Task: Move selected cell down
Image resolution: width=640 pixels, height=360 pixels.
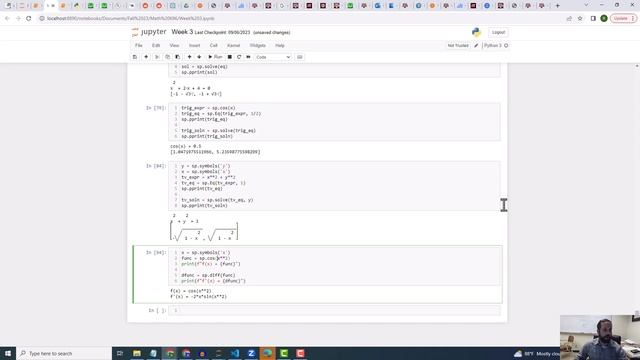Action: click(x=199, y=57)
